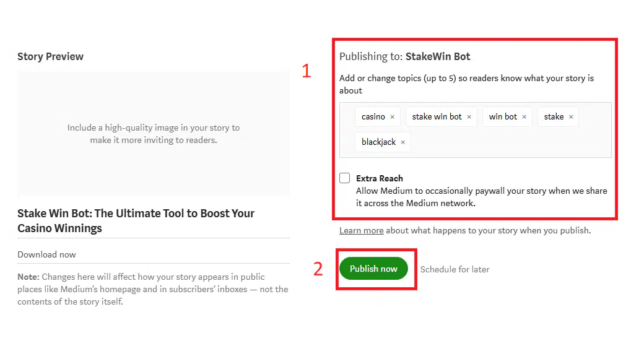
Task: Click the story preview image placeholder
Action: pyautogui.click(x=153, y=134)
